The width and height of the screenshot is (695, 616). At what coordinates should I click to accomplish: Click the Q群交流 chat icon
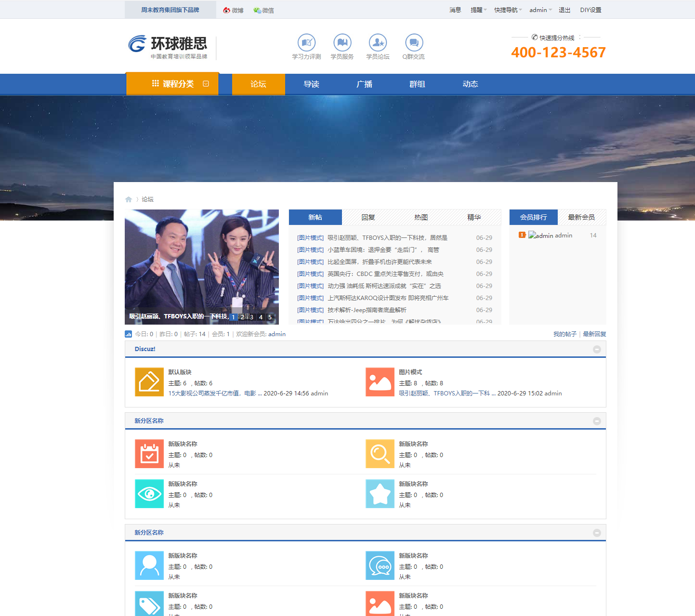(414, 43)
